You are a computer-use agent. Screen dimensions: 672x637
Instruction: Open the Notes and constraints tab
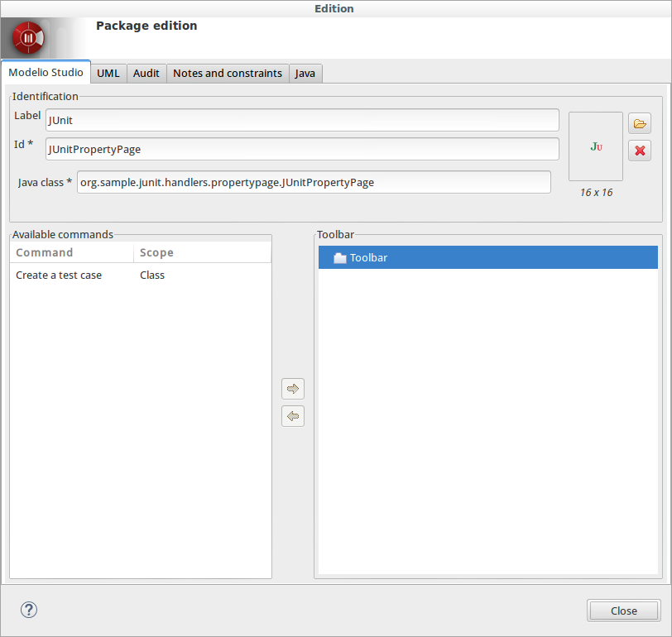pos(228,74)
